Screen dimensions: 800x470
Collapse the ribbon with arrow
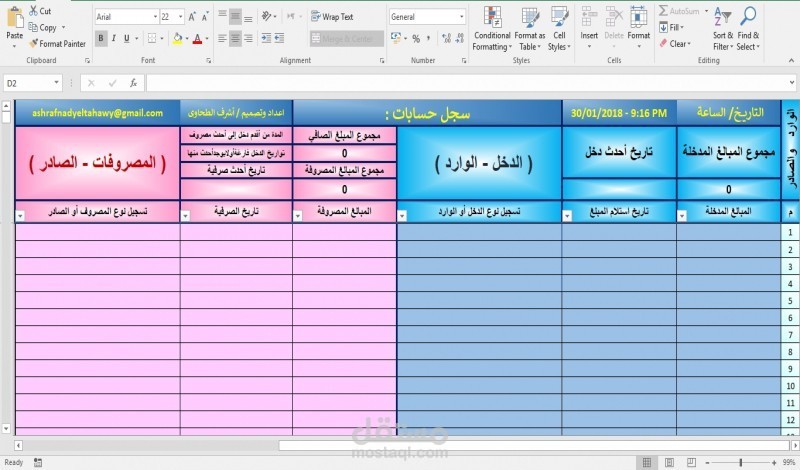point(791,61)
